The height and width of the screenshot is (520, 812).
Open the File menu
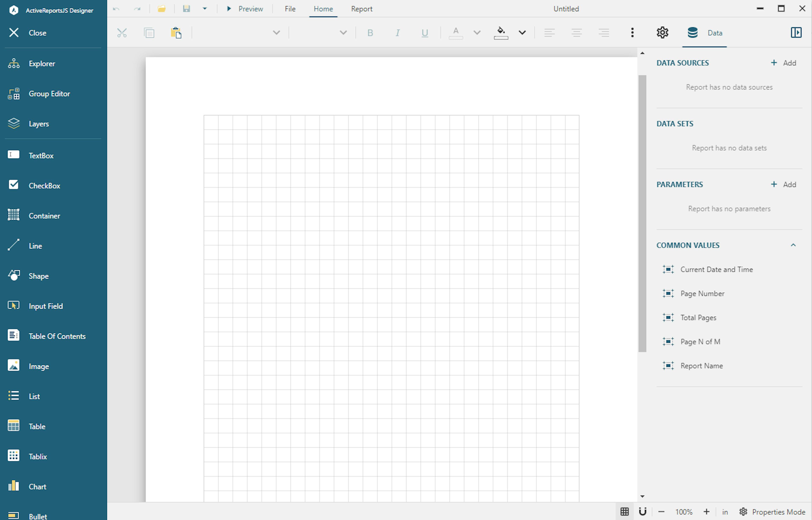(290, 9)
